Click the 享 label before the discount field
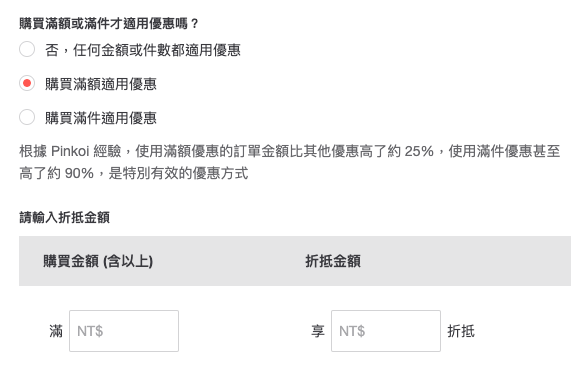586x379 pixels. [318, 331]
